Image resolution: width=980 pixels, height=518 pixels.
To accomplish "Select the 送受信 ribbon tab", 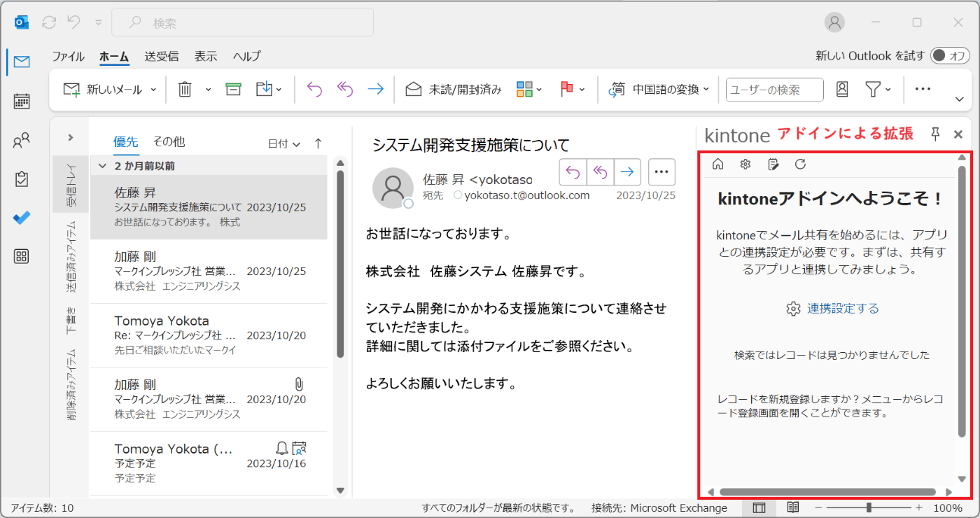I will [161, 57].
